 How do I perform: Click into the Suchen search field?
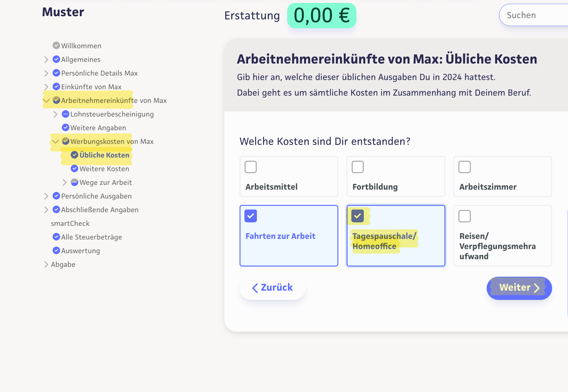coord(534,15)
